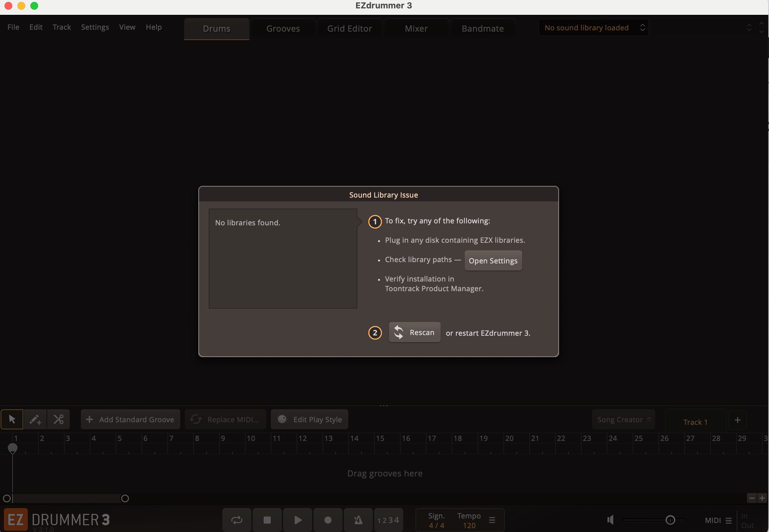The height and width of the screenshot is (532, 769).
Task: Toggle loop playback button
Action: (x=237, y=520)
